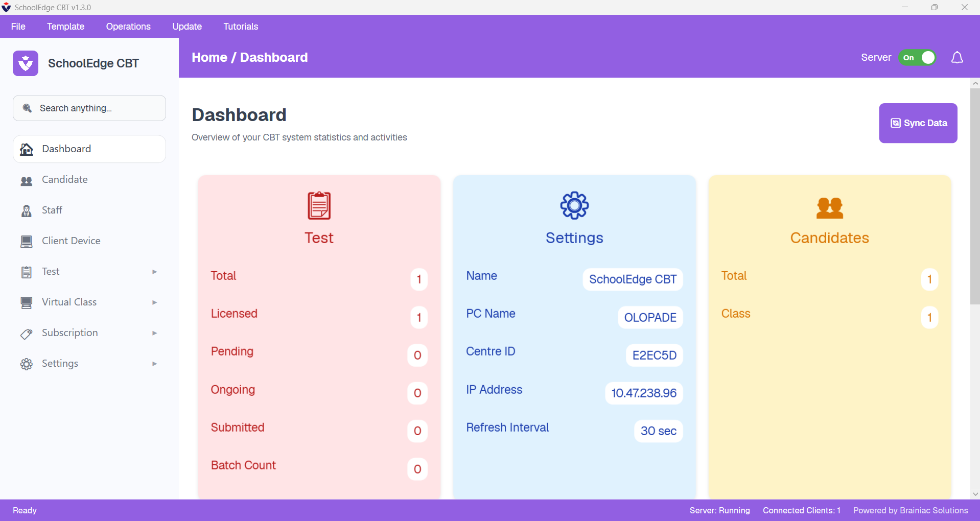Open the Tutorials menu
The width and height of the screenshot is (980, 521).
click(x=241, y=27)
